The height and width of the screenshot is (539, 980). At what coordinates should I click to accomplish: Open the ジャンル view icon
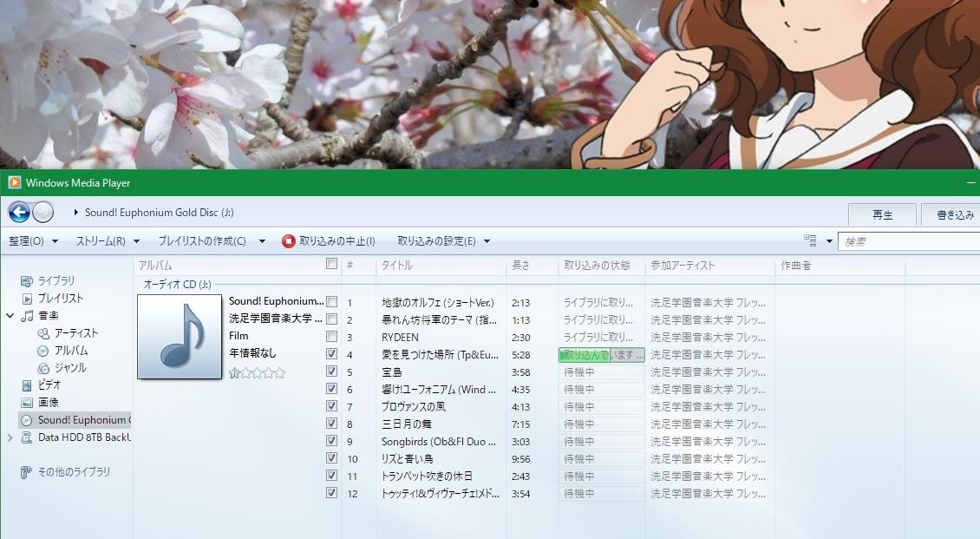tap(43, 368)
